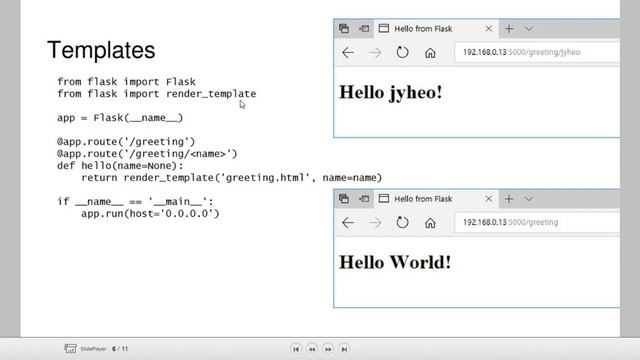The width and height of the screenshot is (640, 360).
Task: Set tabs aside icon in bottom browser
Action: click(x=364, y=199)
